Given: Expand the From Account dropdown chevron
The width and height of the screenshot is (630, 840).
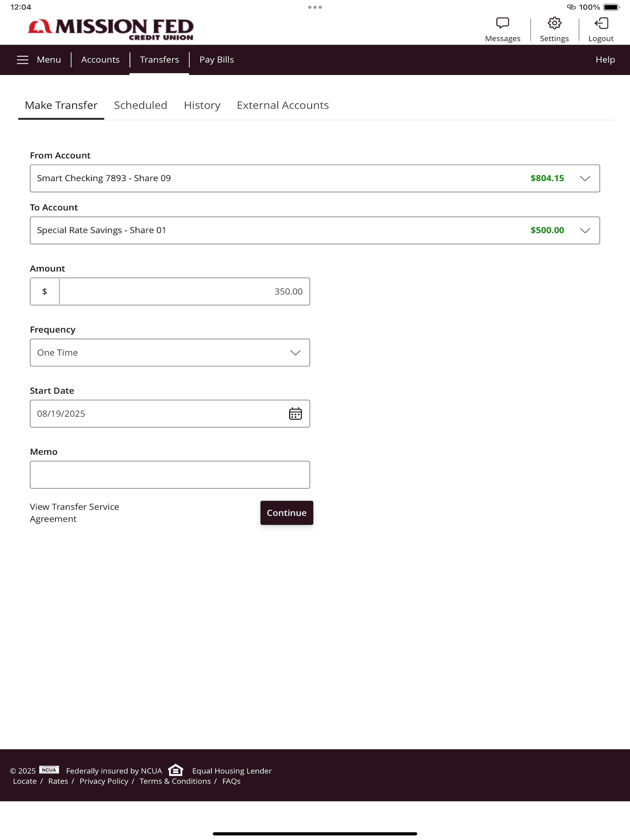Looking at the screenshot, I should click(585, 178).
